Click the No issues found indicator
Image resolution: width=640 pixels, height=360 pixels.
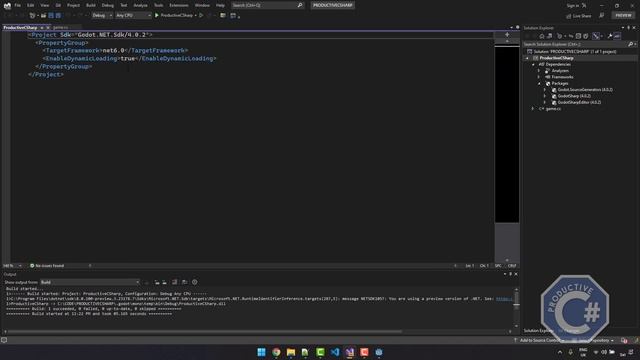click(47, 266)
